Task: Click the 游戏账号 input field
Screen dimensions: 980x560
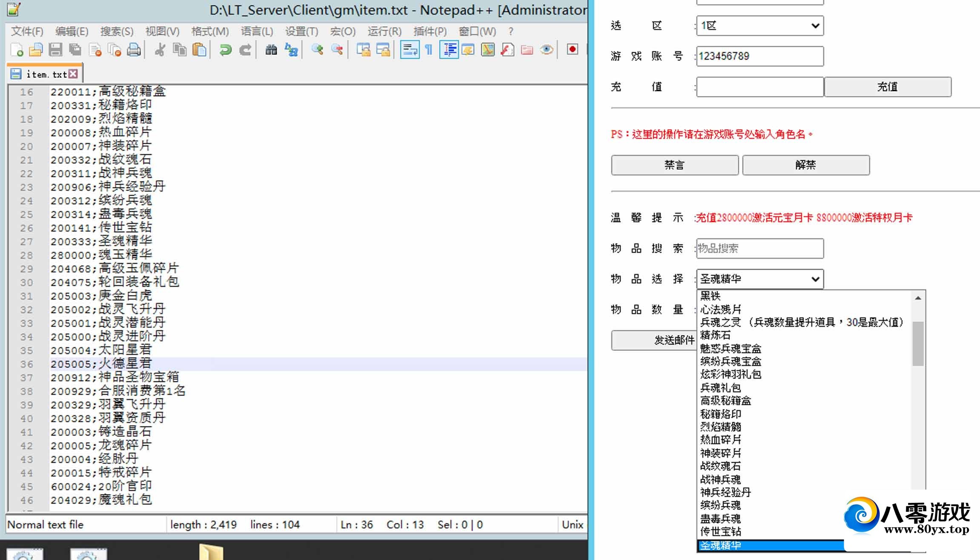Action: (760, 56)
